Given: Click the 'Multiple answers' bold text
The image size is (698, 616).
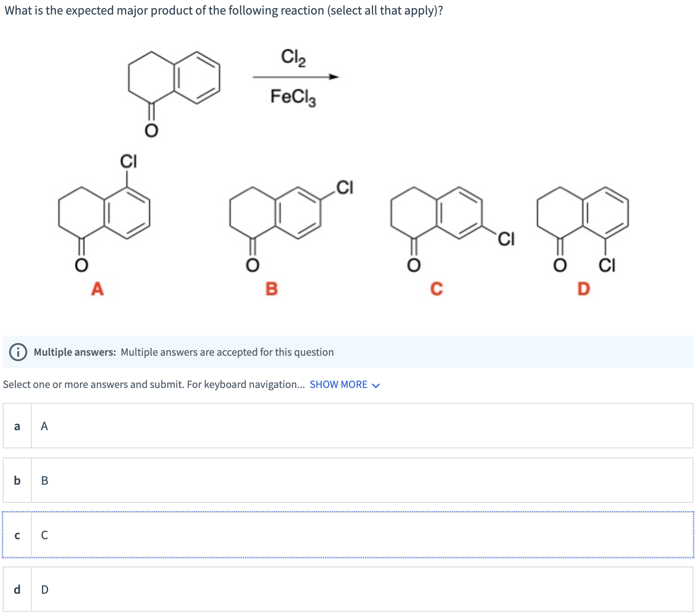Looking at the screenshot, I should (x=74, y=352).
